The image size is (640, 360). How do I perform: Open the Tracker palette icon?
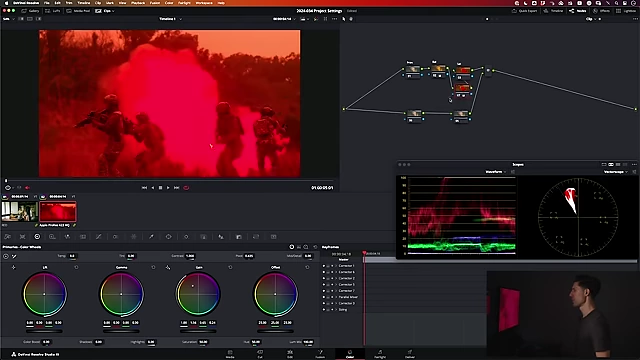[186, 237]
